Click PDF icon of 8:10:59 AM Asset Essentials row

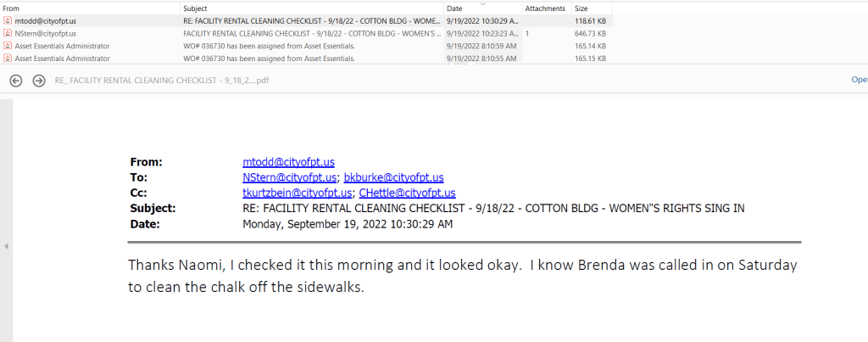coord(8,45)
